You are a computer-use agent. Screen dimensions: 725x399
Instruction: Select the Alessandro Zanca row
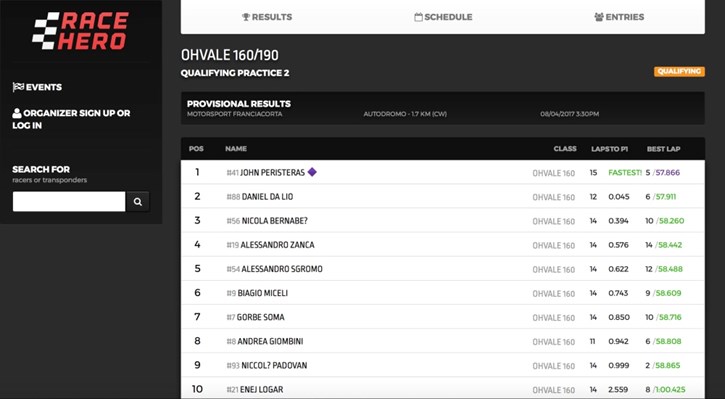[442, 245]
